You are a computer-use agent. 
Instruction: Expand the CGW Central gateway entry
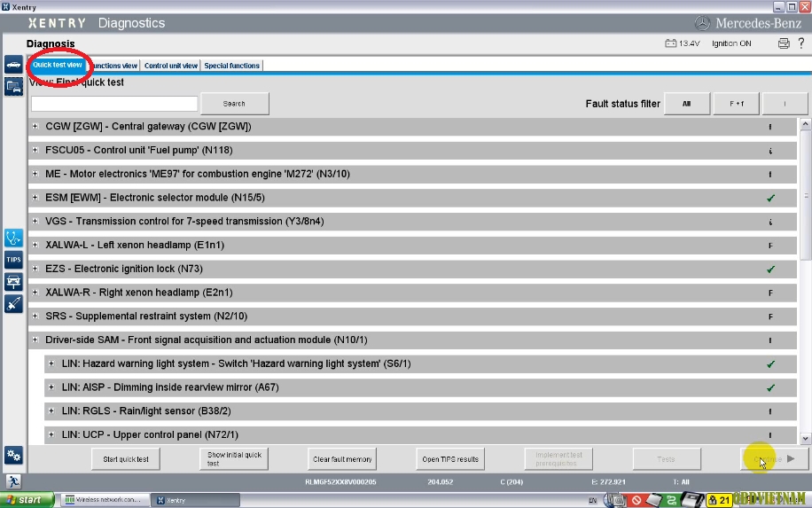click(35, 127)
